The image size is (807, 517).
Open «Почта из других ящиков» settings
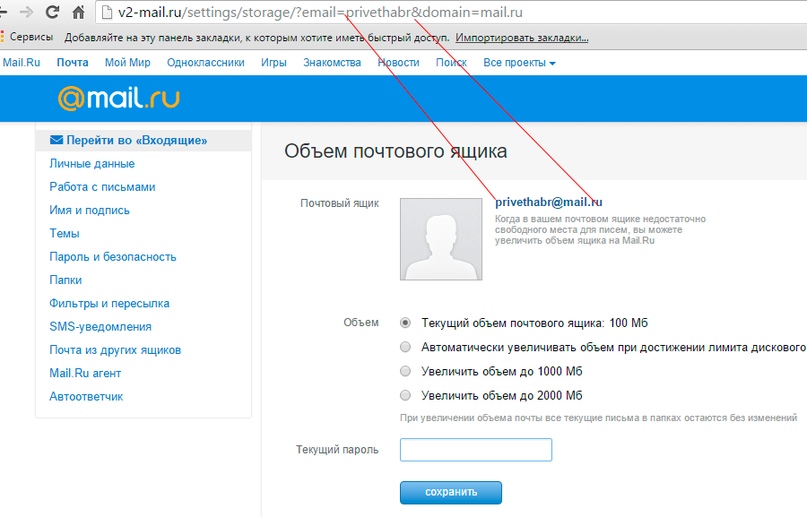(115, 350)
